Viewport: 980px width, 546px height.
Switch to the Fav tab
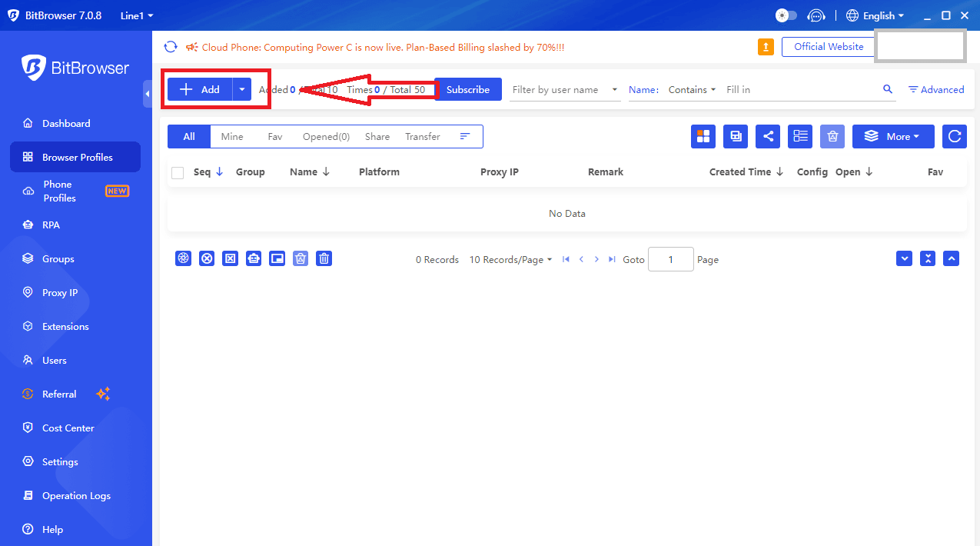(275, 136)
